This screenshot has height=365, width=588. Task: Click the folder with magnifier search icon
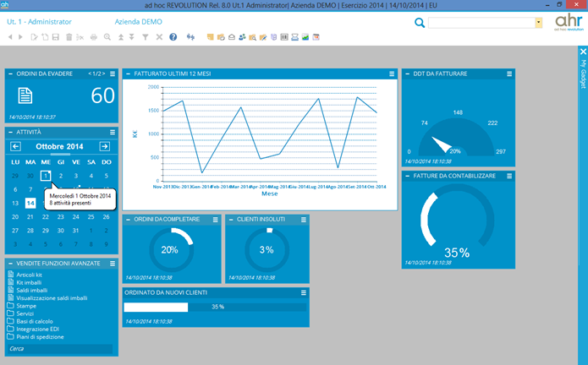tap(253, 37)
